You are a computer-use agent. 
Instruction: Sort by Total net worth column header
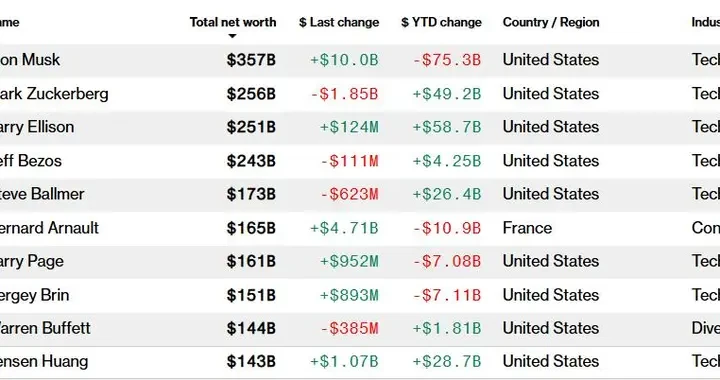click(x=233, y=22)
